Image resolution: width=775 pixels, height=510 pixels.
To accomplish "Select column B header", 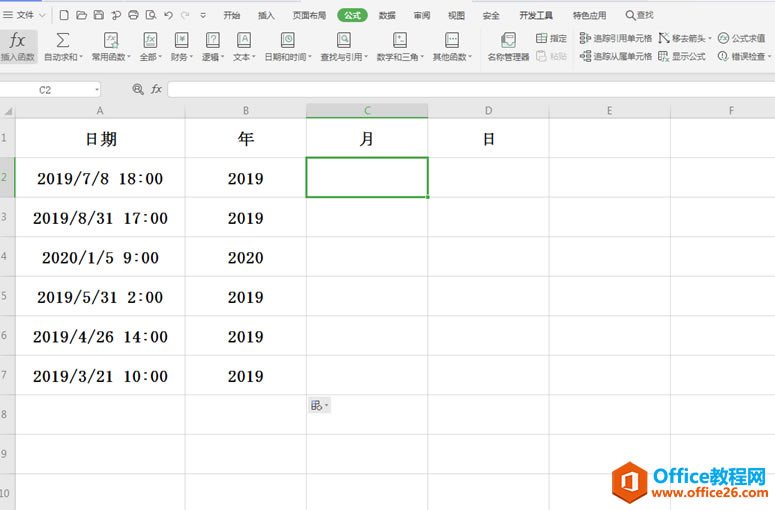I will pos(246,111).
